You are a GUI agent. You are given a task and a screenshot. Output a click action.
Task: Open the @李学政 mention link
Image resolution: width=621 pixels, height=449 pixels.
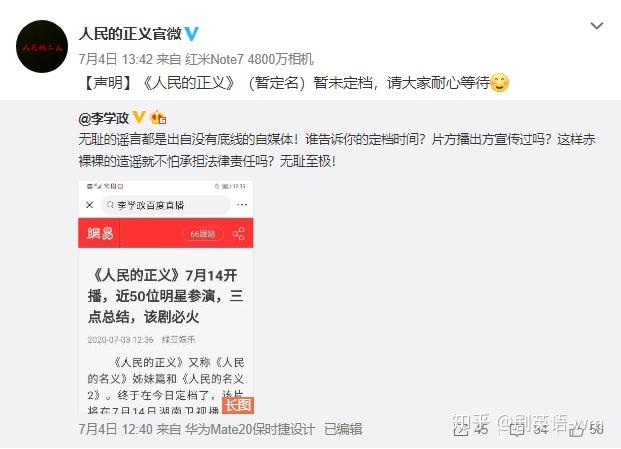point(104,118)
